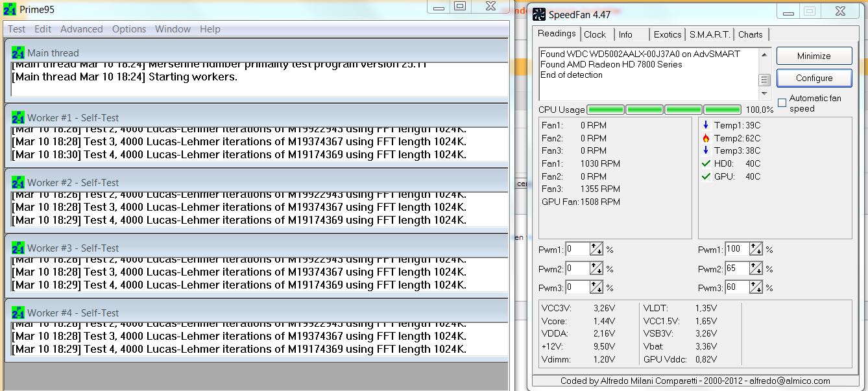Screen dimensions: 868x391
Task: Enable the Automatic fan speed checkbox
Action: (782, 102)
